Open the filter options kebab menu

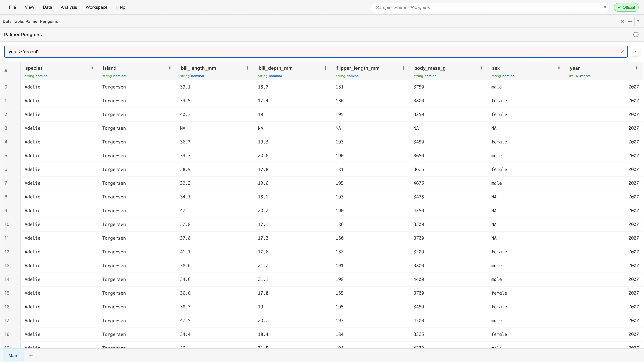tap(635, 52)
